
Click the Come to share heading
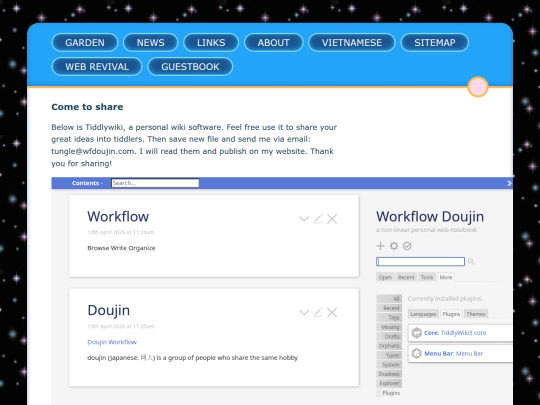point(87,107)
